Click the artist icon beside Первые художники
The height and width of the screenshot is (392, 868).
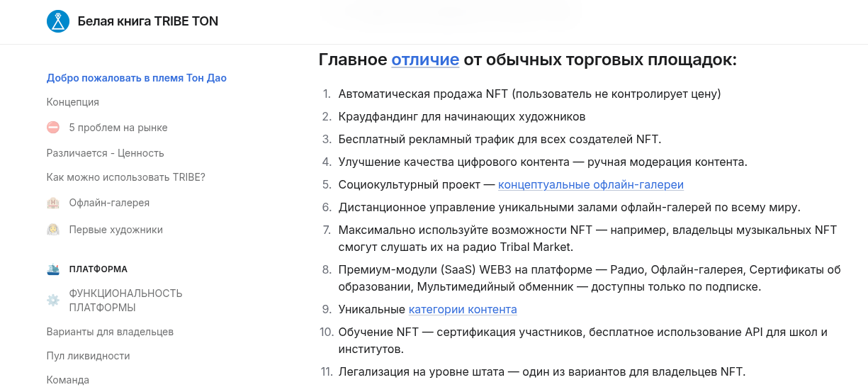(53, 230)
